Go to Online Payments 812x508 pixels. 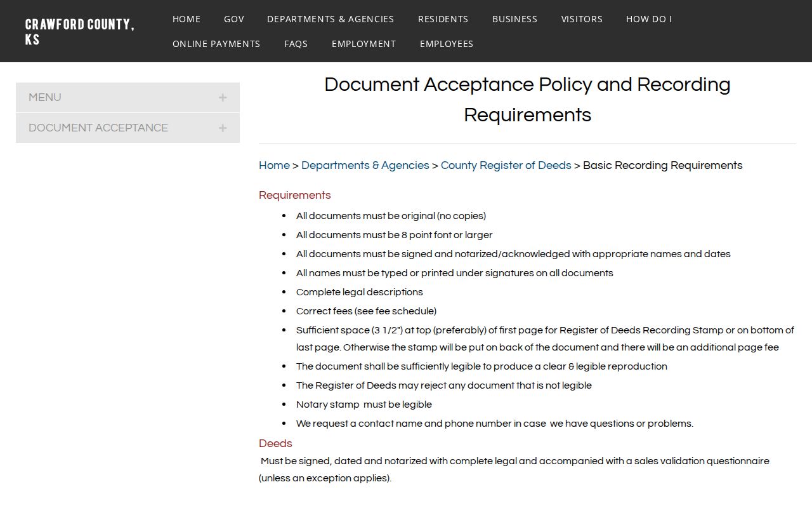216,44
